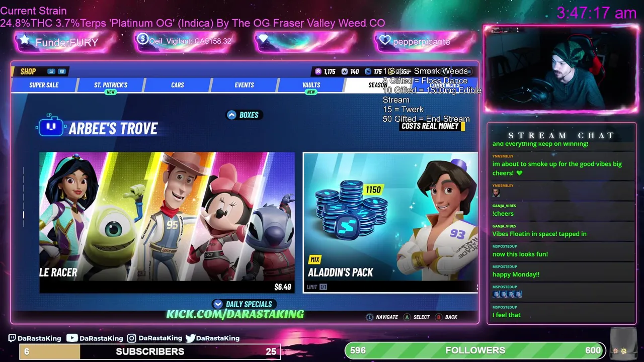Screen dimensions: 644x362
Task: Click the '15 = Twerk' goal text
Action: pyautogui.click(x=403, y=110)
